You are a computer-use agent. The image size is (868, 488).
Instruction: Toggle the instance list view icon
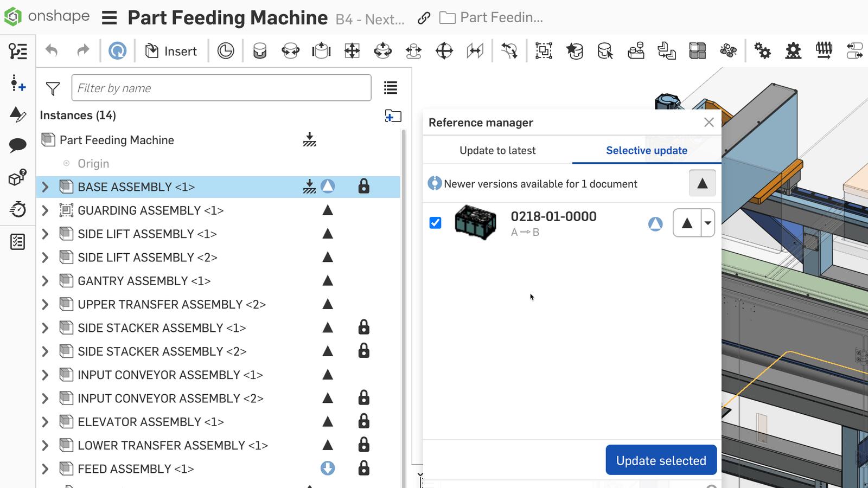[x=390, y=88]
